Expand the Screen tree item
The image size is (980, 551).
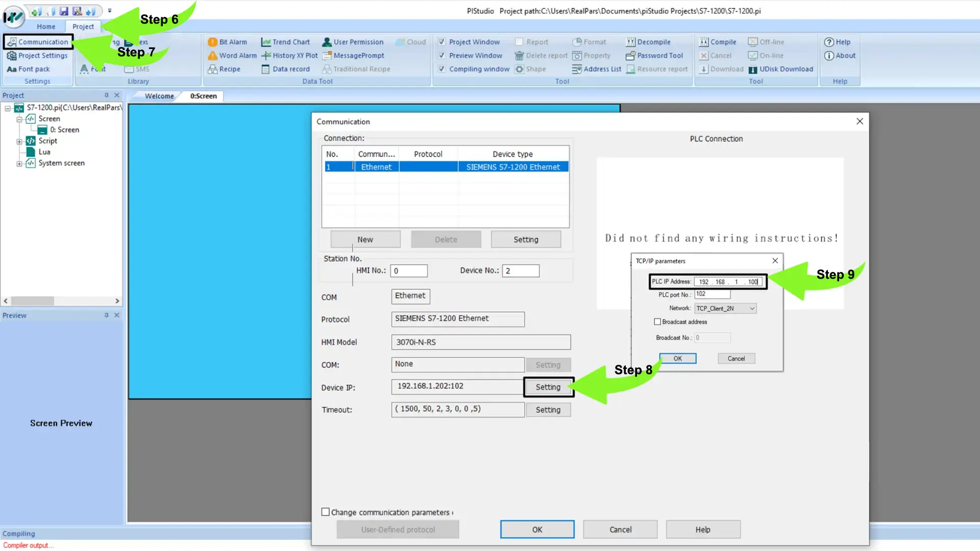tap(18, 119)
